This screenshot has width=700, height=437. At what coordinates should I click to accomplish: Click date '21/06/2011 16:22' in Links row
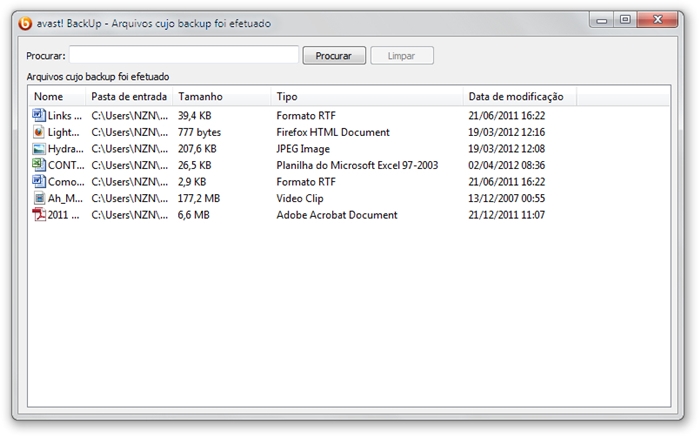[x=507, y=116]
